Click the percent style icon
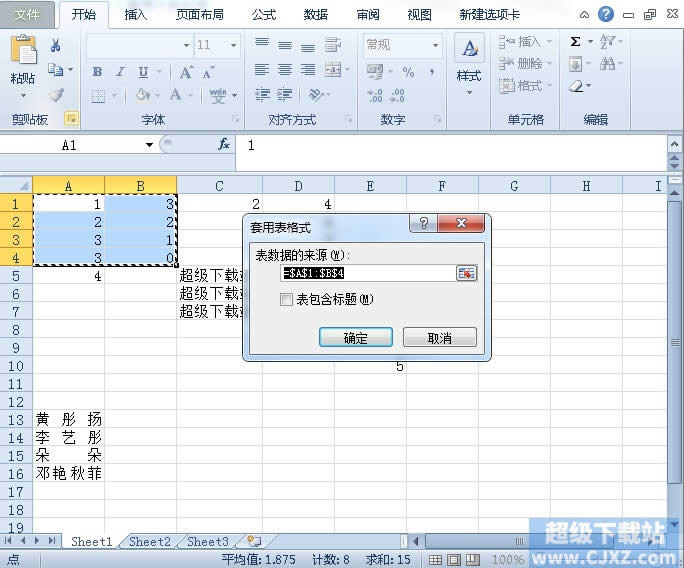The width and height of the screenshot is (684, 568). point(408,72)
